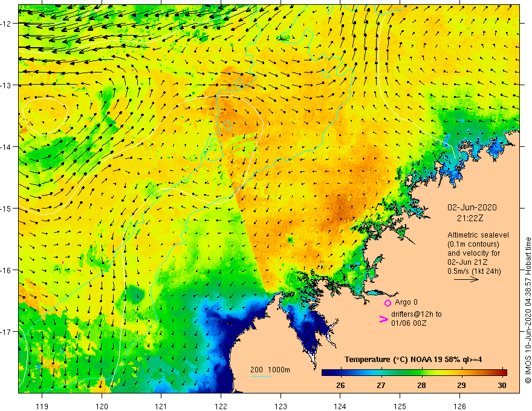Click the 02-Jun-2020 date label
Image resolution: width=532 pixels, height=411 pixels.
pyautogui.click(x=472, y=207)
